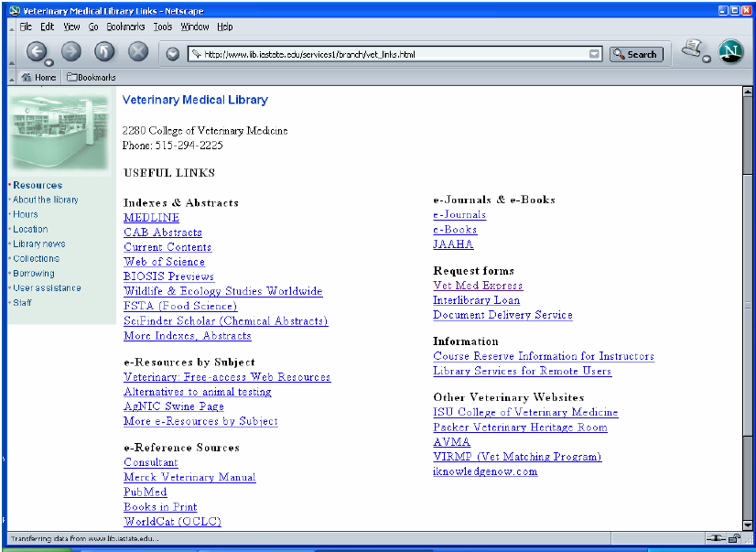Click the library photo thumbnail
The width and height of the screenshot is (756, 552).
(x=59, y=131)
